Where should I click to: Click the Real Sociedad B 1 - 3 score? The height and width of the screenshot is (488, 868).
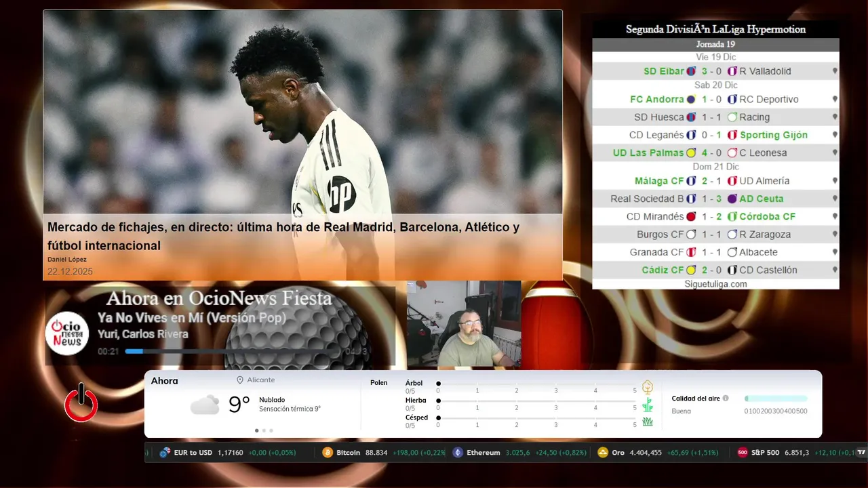712,199
